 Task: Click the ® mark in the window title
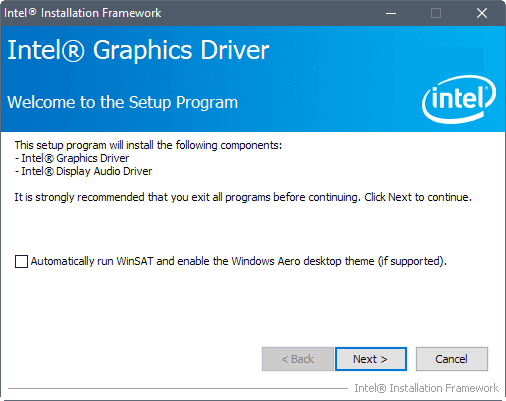point(32,12)
